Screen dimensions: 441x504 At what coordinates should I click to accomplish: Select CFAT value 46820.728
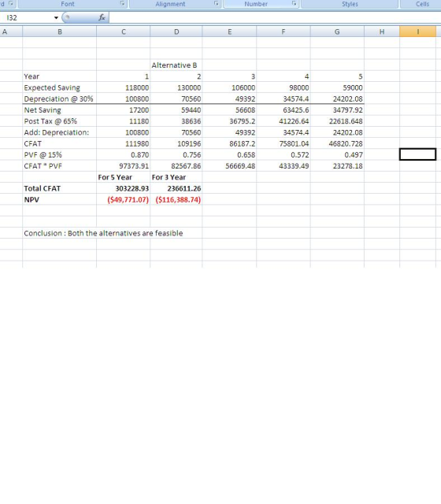(337, 143)
